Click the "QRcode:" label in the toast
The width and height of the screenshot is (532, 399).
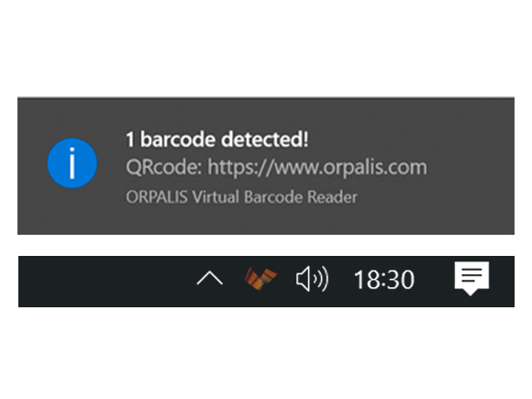click(164, 167)
